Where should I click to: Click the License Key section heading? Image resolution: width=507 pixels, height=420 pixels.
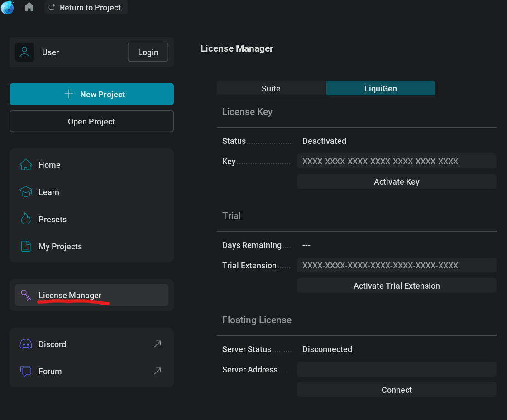tap(247, 112)
